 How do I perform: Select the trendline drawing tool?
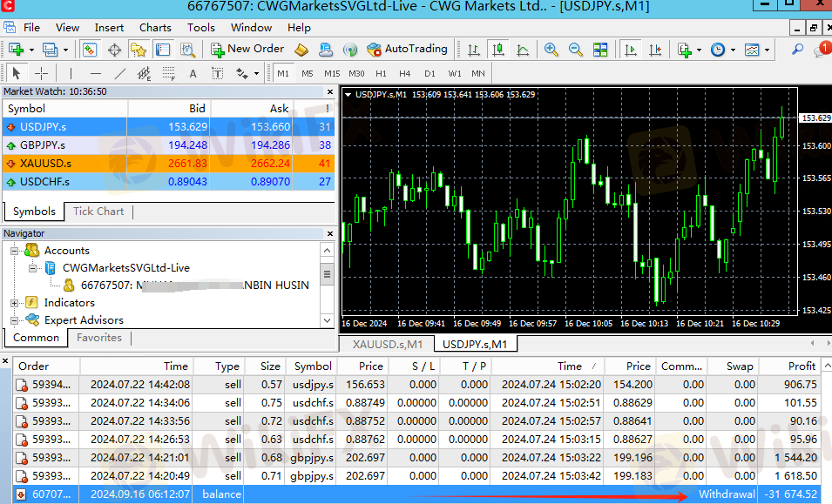(120, 73)
